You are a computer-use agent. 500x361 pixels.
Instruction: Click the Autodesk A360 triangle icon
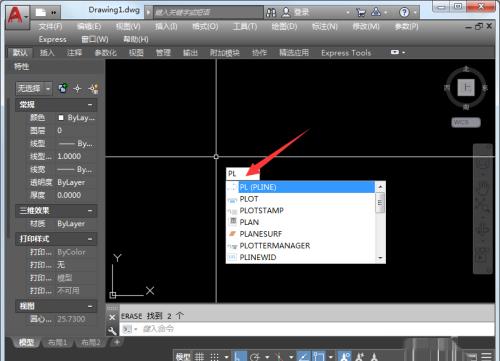coord(376,12)
